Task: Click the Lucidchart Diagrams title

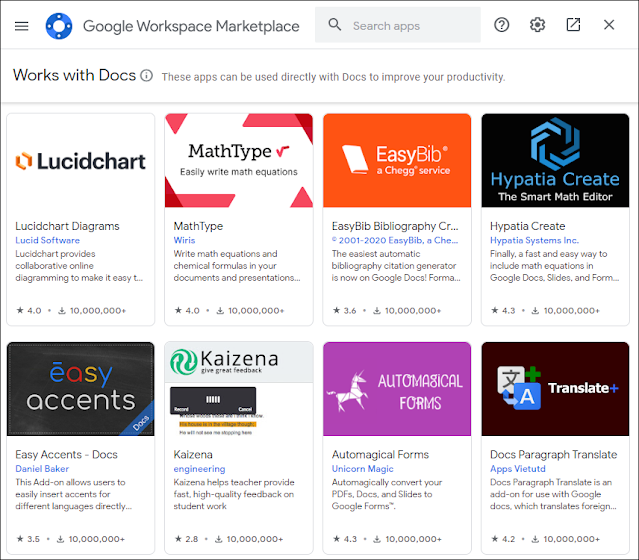Action: tap(67, 226)
